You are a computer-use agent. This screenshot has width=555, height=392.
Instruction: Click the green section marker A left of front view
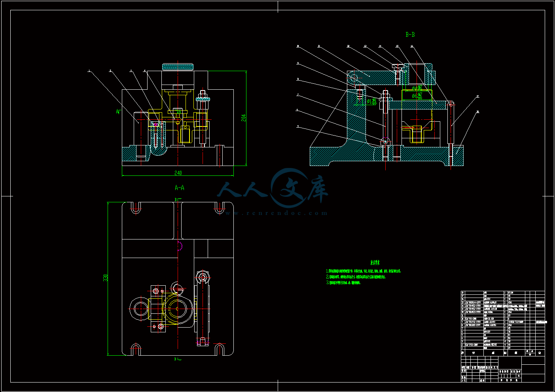[117, 111]
